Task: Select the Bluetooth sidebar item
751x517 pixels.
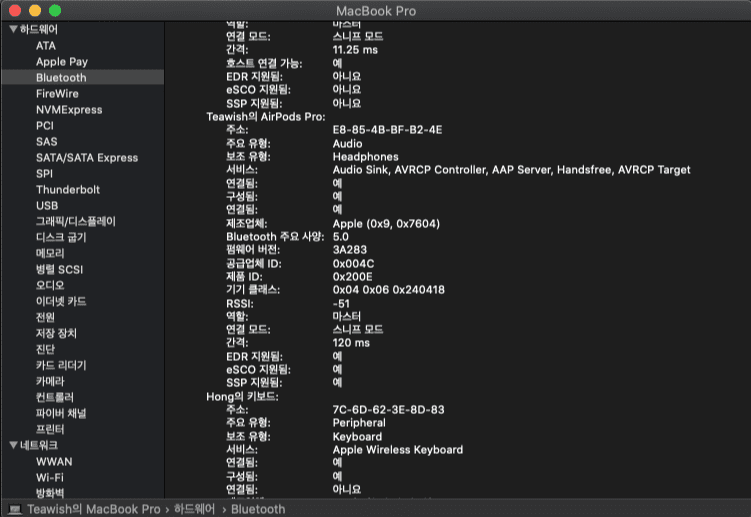Action: [x=61, y=78]
